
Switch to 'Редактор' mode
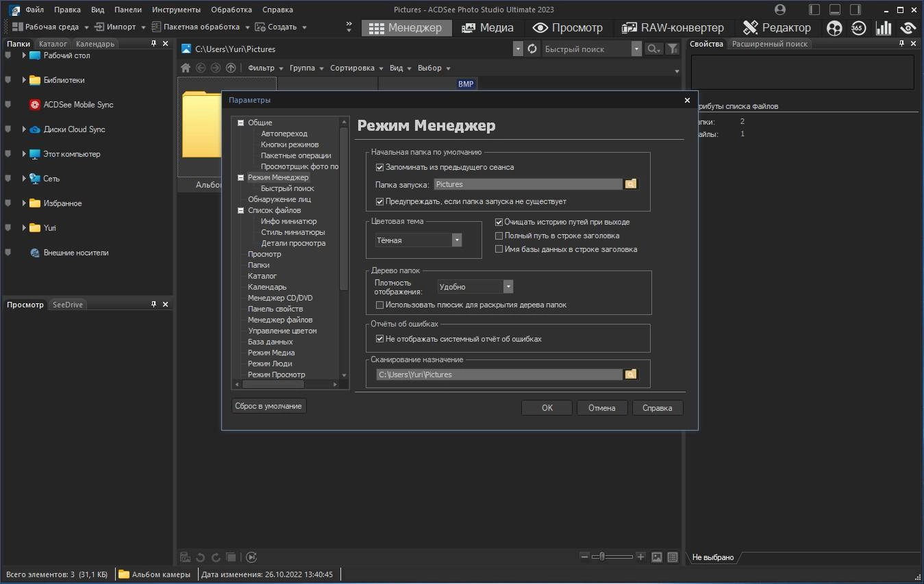[777, 28]
